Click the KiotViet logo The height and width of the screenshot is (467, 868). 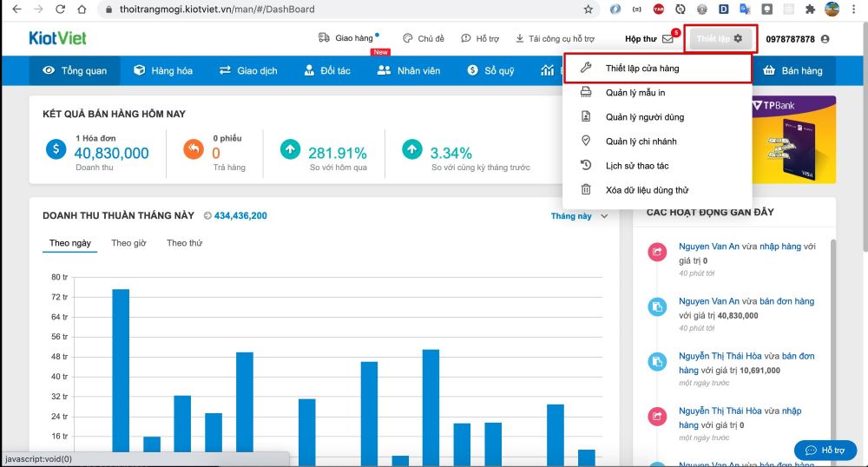tap(57, 38)
